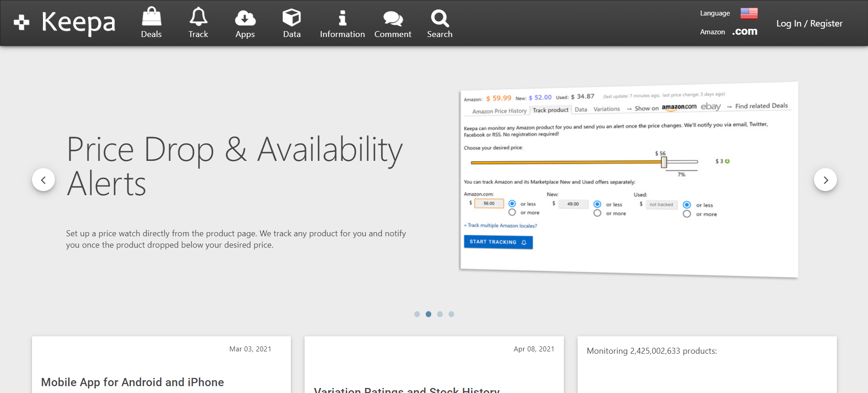Click Amazon.com price field 56.00
The height and width of the screenshot is (393, 868).
(489, 203)
